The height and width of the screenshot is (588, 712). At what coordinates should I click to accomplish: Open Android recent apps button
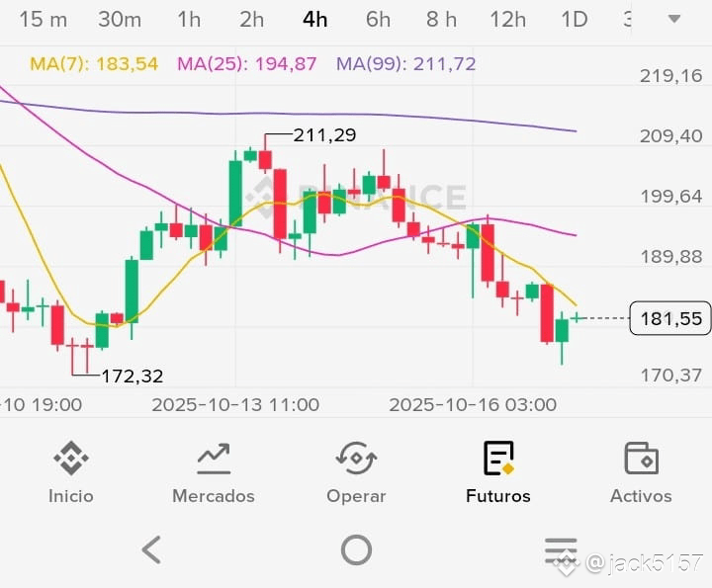pyautogui.click(x=562, y=549)
